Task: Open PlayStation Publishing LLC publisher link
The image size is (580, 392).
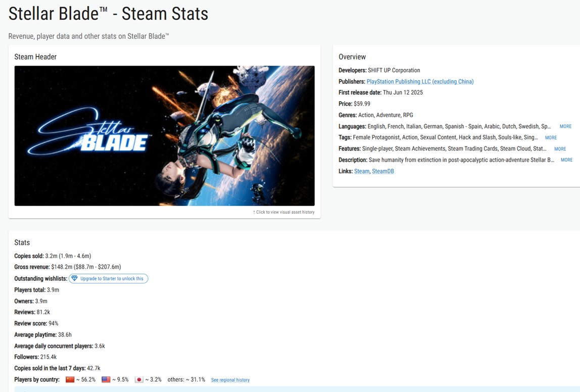Action: click(420, 81)
